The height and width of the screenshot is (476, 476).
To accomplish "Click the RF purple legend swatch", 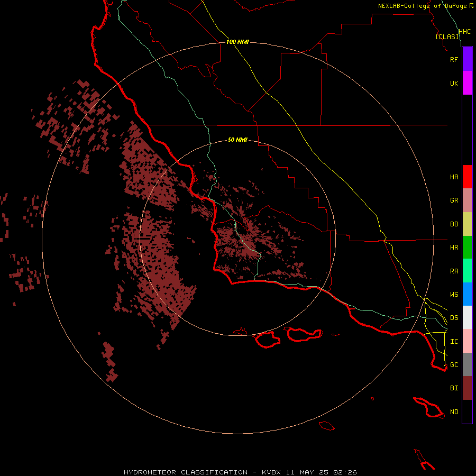I will [x=467, y=59].
